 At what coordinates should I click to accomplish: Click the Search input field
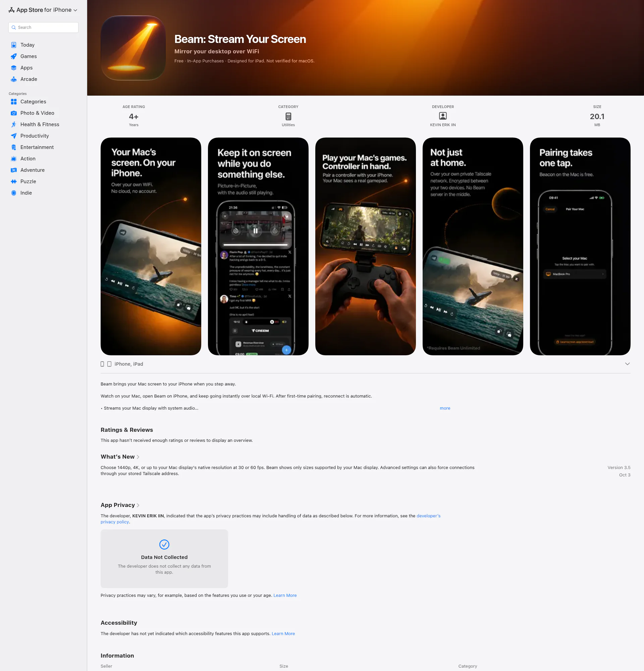click(44, 28)
